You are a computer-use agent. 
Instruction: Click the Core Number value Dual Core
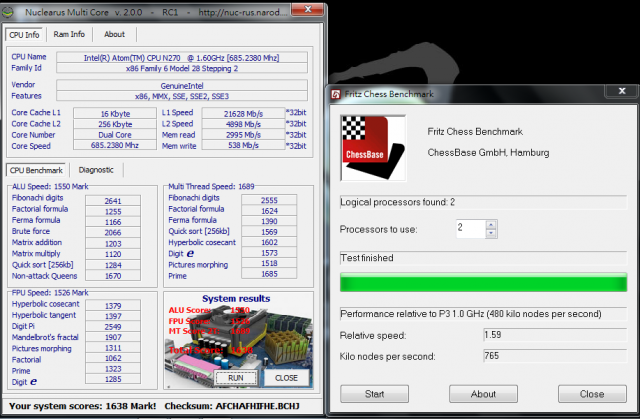coord(115,135)
